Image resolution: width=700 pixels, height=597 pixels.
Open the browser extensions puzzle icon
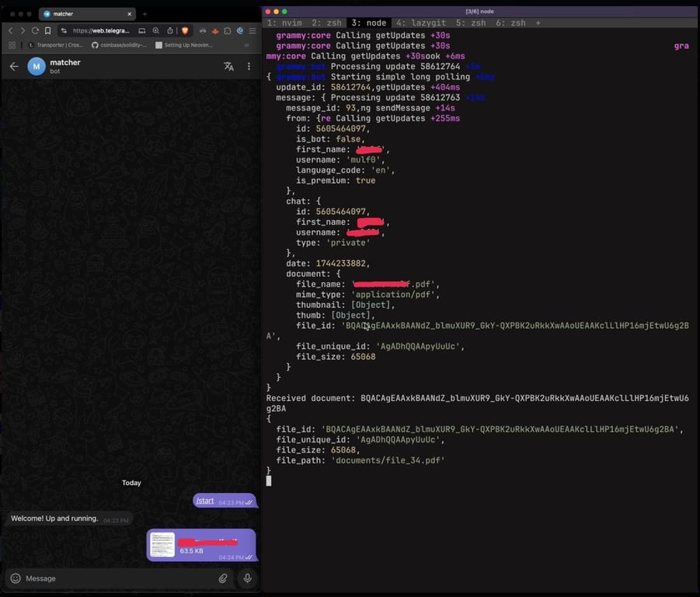(227, 31)
